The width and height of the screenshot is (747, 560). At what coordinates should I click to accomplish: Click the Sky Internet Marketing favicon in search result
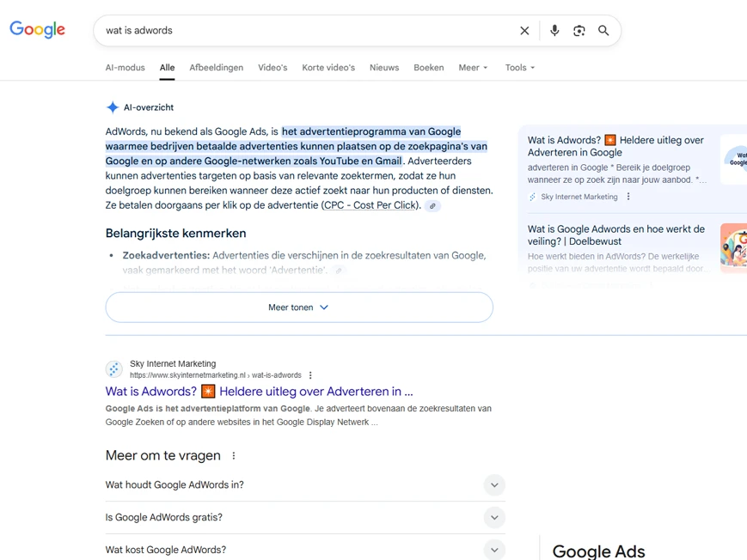(113, 369)
